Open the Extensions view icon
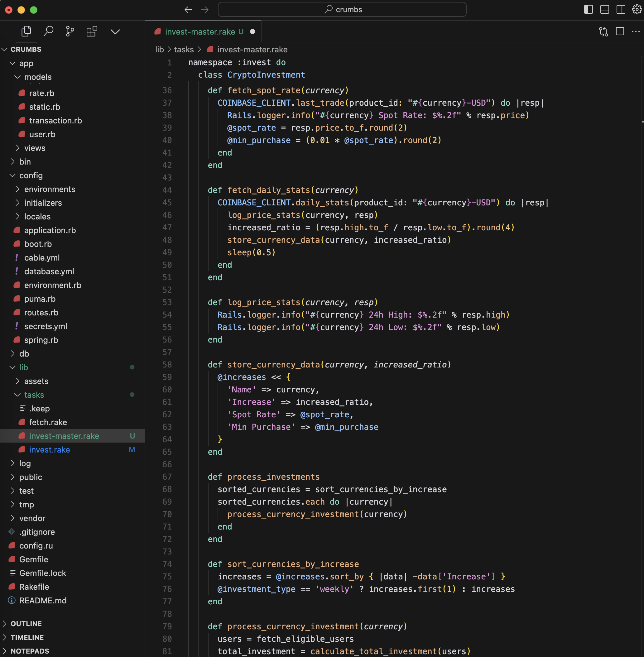This screenshot has height=657, width=644. click(x=92, y=31)
